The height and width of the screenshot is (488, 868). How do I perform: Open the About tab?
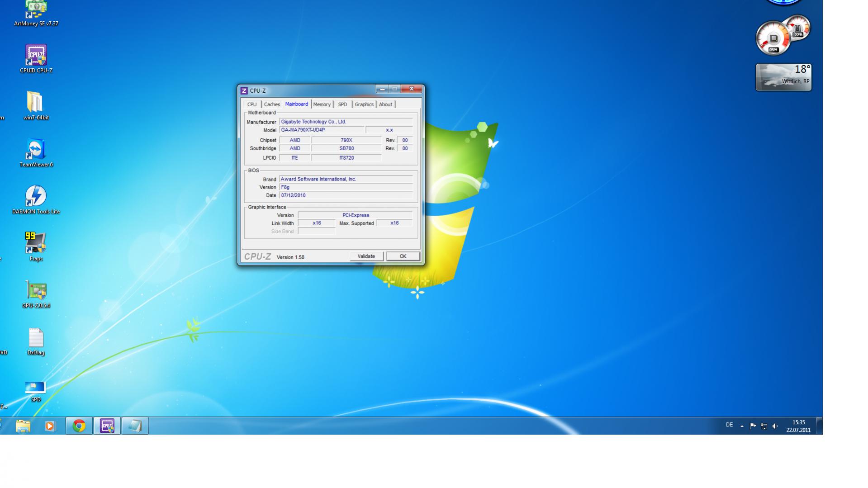point(385,104)
